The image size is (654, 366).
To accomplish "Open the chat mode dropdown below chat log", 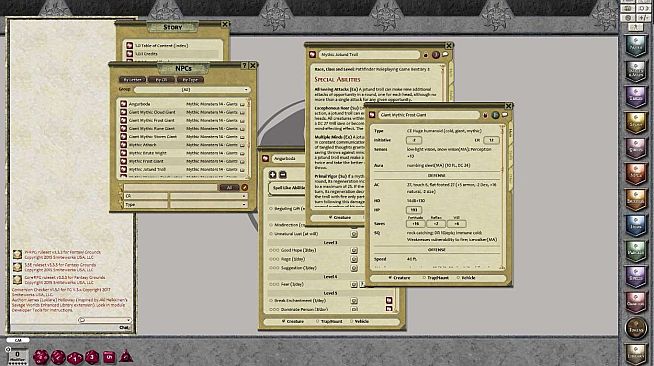I will click(104, 320).
